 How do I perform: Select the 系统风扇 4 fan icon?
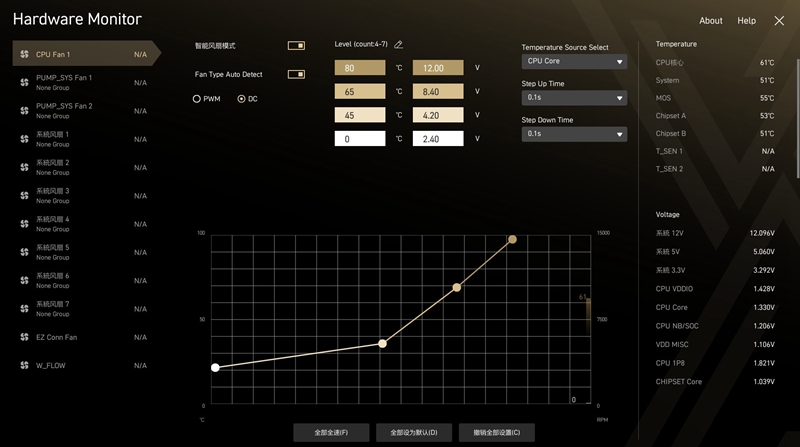click(24, 224)
